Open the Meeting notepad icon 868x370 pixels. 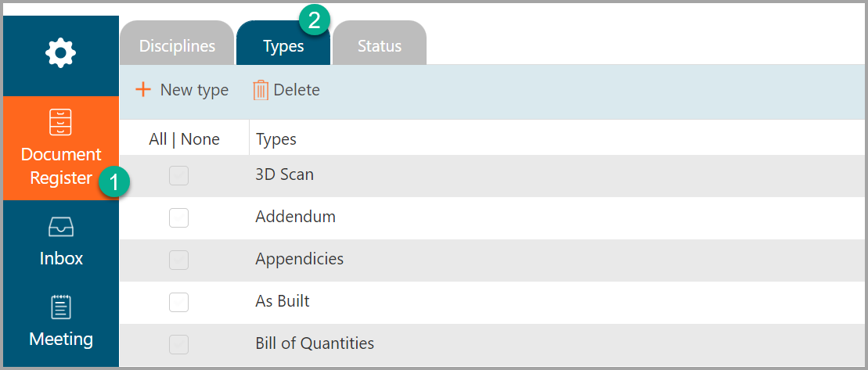(61, 307)
